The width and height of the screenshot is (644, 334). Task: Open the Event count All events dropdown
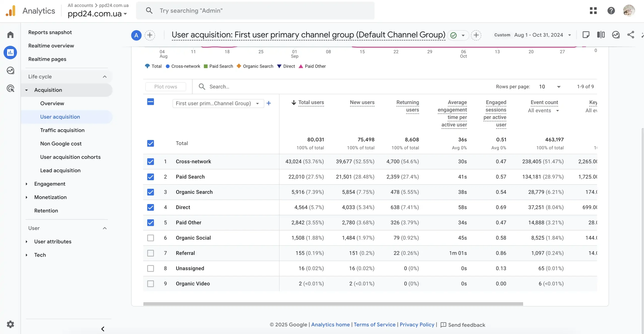(543, 111)
